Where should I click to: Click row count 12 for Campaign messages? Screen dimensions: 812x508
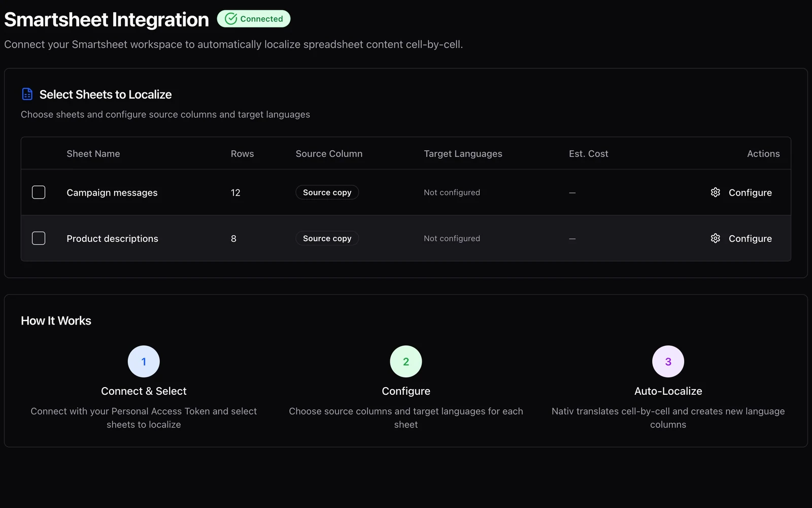click(x=235, y=193)
